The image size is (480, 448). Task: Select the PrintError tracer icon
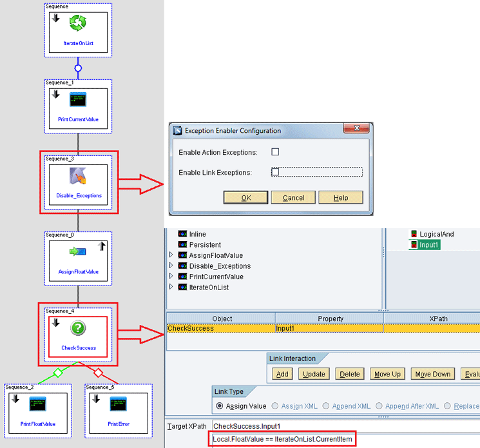[118, 404]
